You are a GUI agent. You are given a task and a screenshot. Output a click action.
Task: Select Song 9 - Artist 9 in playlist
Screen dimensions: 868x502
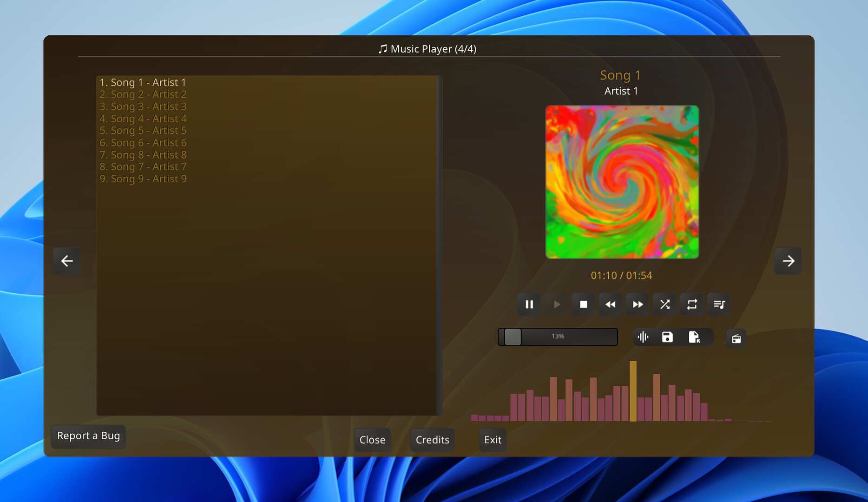tap(143, 179)
